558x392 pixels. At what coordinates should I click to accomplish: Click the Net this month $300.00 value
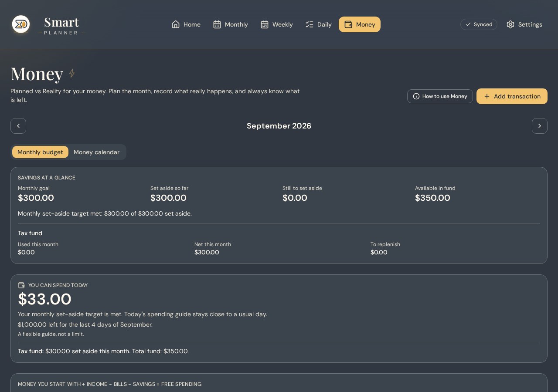207,252
